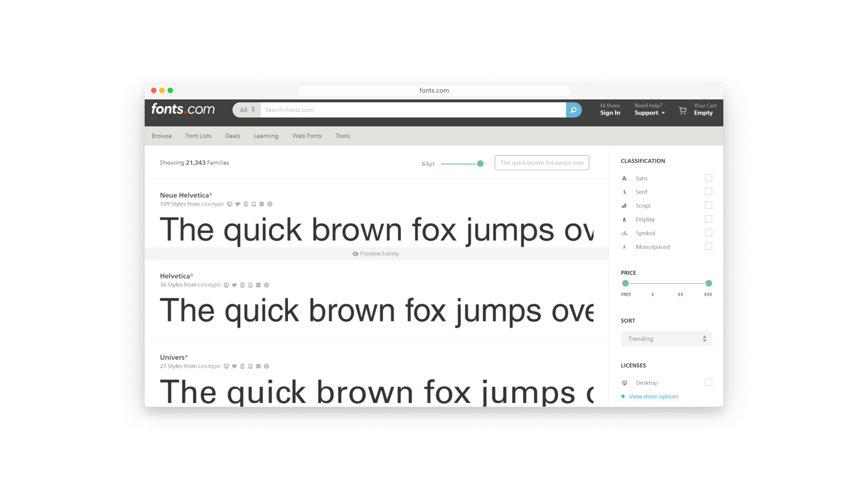Click the Sans classification icon
868x488 pixels.
click(624, 178)
